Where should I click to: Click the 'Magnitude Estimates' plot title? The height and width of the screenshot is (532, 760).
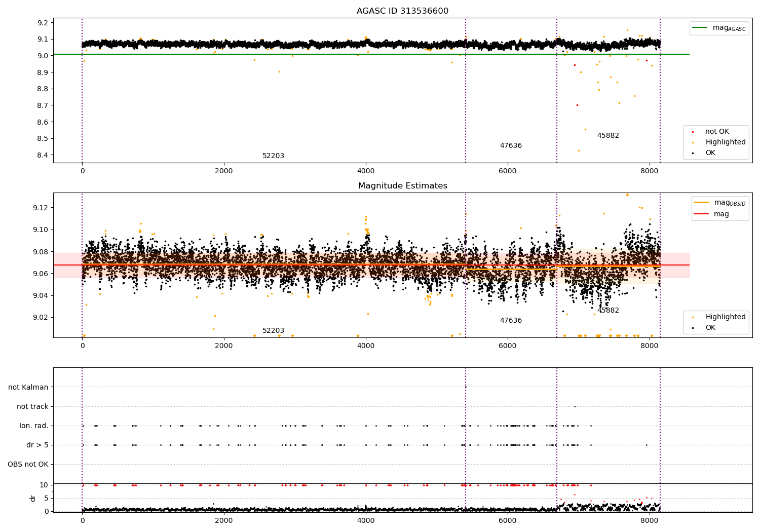402,186
